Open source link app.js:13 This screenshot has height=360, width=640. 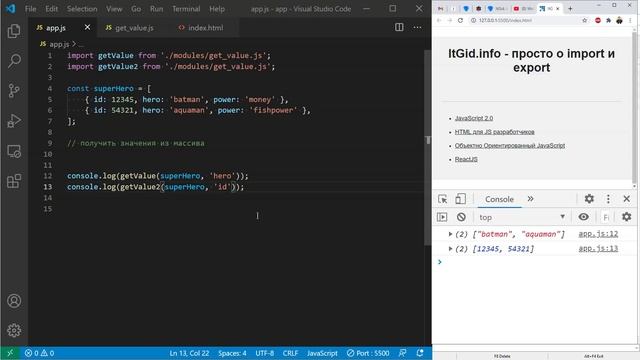[x=598, y=249]
